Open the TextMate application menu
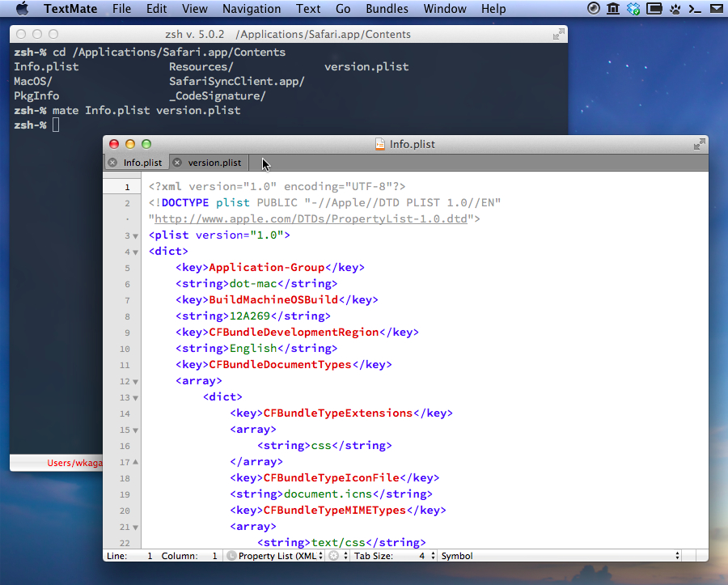Viewport: 728px width, 585px height. [x=70, y=9]
